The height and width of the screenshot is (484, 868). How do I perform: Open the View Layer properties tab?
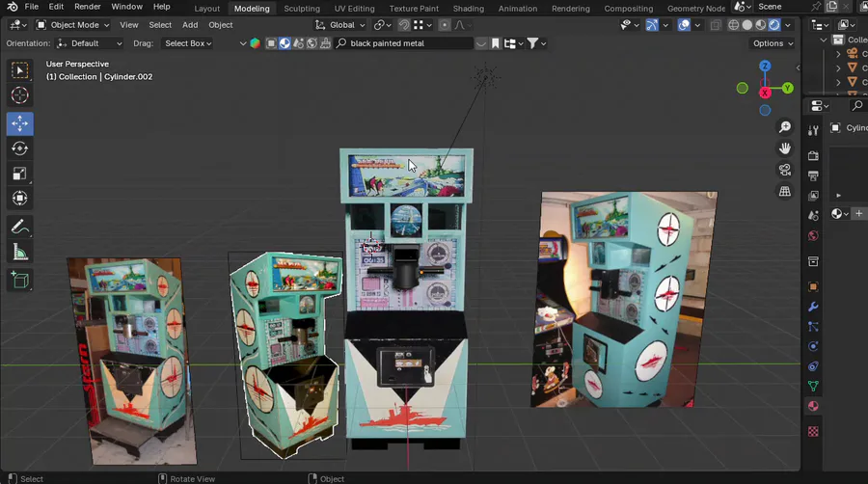[x=813, y=196]
